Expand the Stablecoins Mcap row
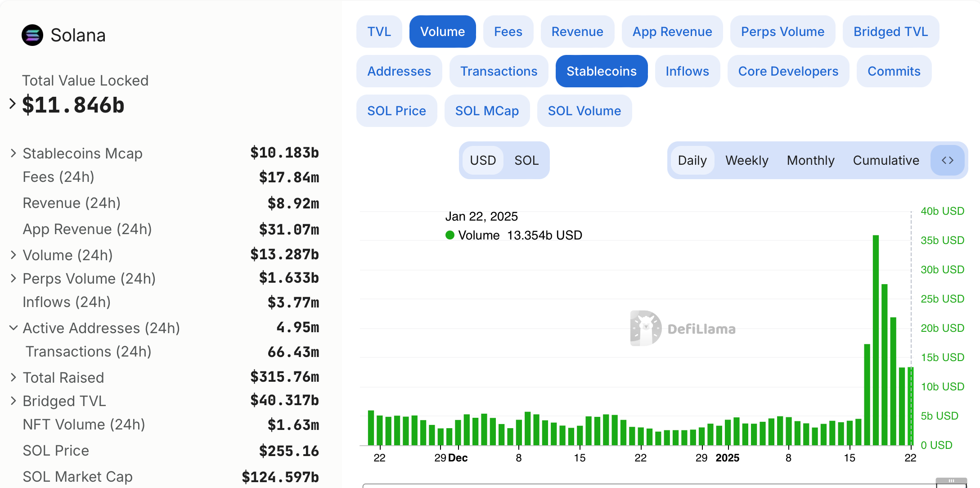Viewport: 980px width, 488px height. pos(13,153)
